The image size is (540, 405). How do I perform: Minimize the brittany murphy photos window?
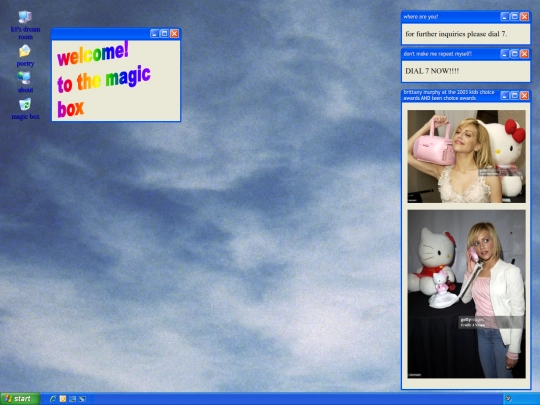click(x=505, y=95)
